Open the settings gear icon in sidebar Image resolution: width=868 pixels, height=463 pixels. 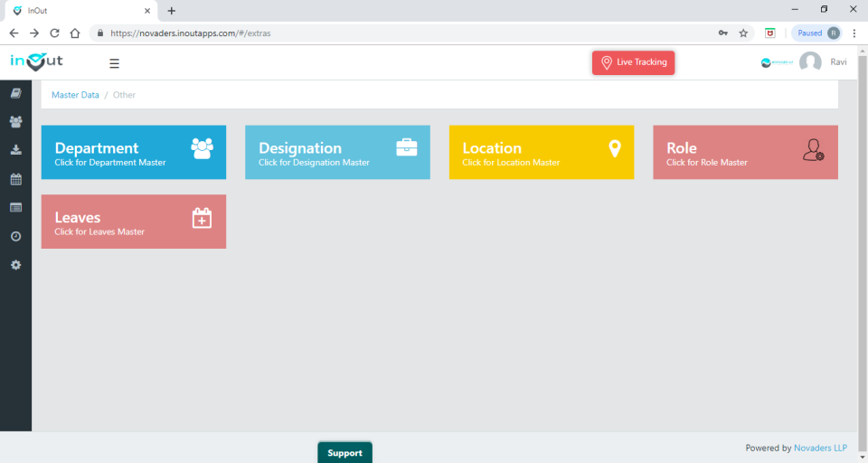15,265
